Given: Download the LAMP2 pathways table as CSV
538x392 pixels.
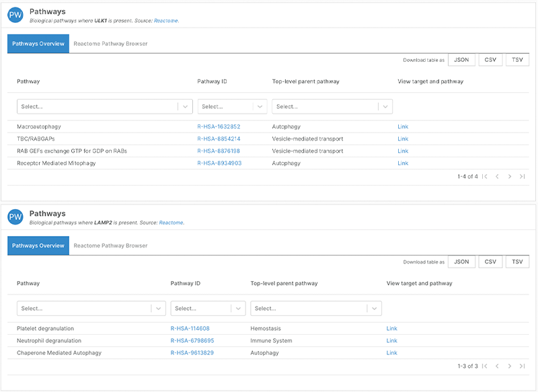Looking at the screenshot, I should (490, 262).
